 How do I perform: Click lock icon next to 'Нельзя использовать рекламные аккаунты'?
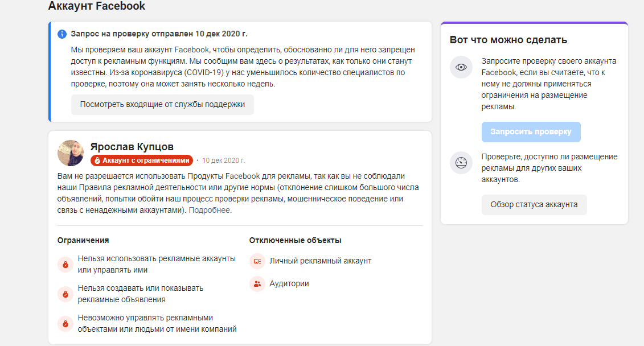point(65,265)
